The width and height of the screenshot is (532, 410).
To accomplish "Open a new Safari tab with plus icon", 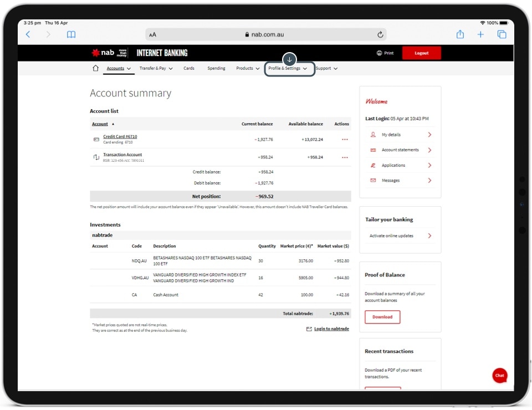I will (x=480, y=34).
